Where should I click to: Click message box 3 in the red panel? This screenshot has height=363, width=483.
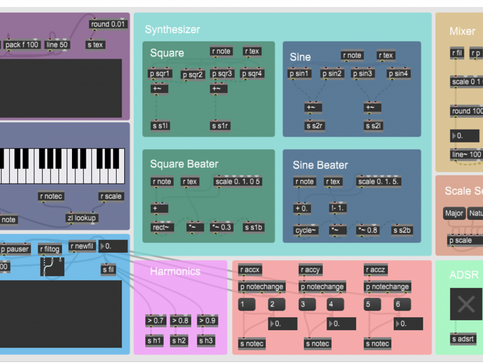click(x=307, y=304)
